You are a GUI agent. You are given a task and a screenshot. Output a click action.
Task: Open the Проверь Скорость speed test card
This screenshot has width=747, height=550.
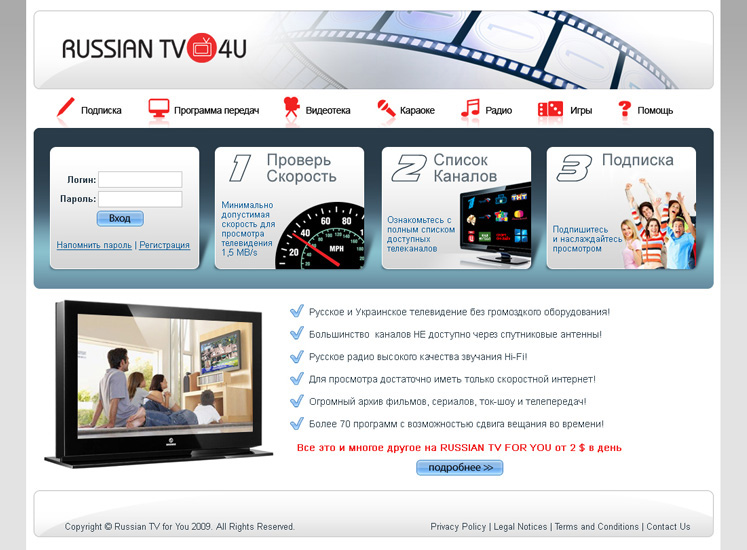[289, 208]
